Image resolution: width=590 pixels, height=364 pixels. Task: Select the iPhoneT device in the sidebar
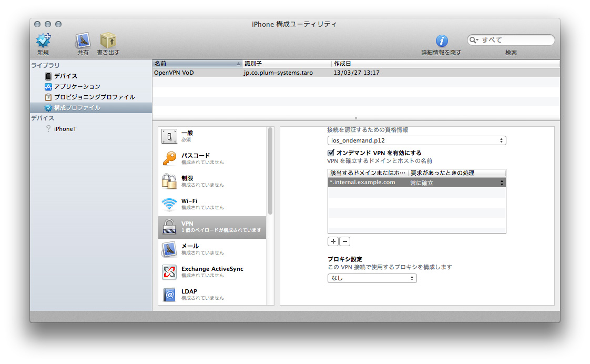pyautogui.click(x=65, y=129)
